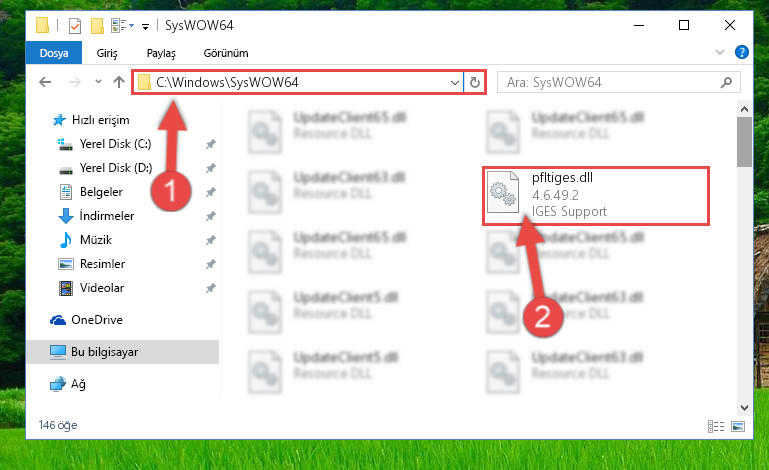Open the Görünüm ribbon tab
Image resolution: width=769 pixels, height=470 pixels.
click(x=226, y=53)
